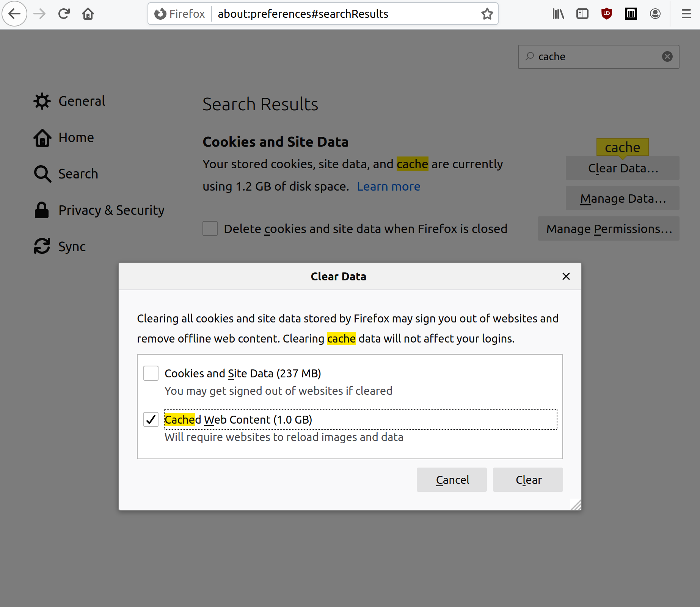Uncheck Cached Web Content checkbox
The image size is (700, 607).
click(151, 419)
